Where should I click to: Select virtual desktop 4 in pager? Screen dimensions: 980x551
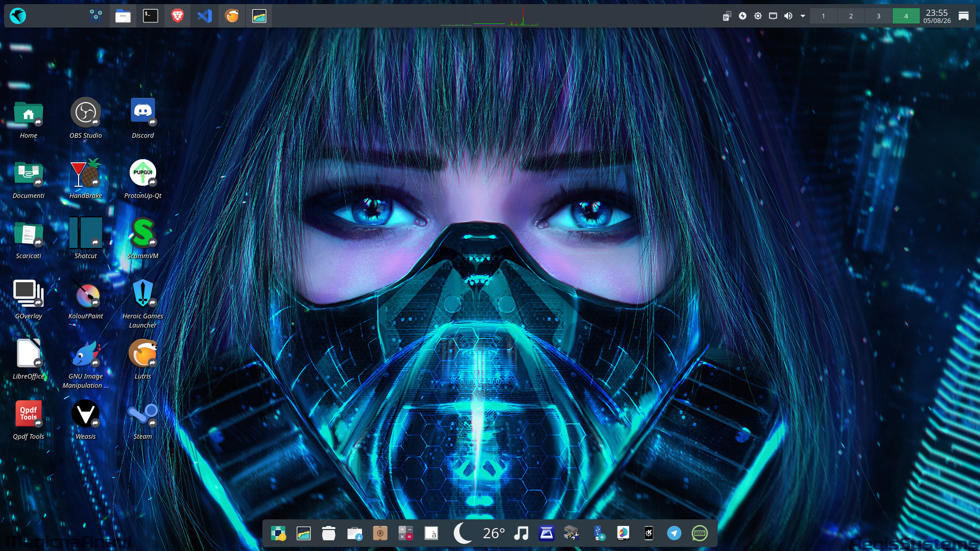point(906,16)
